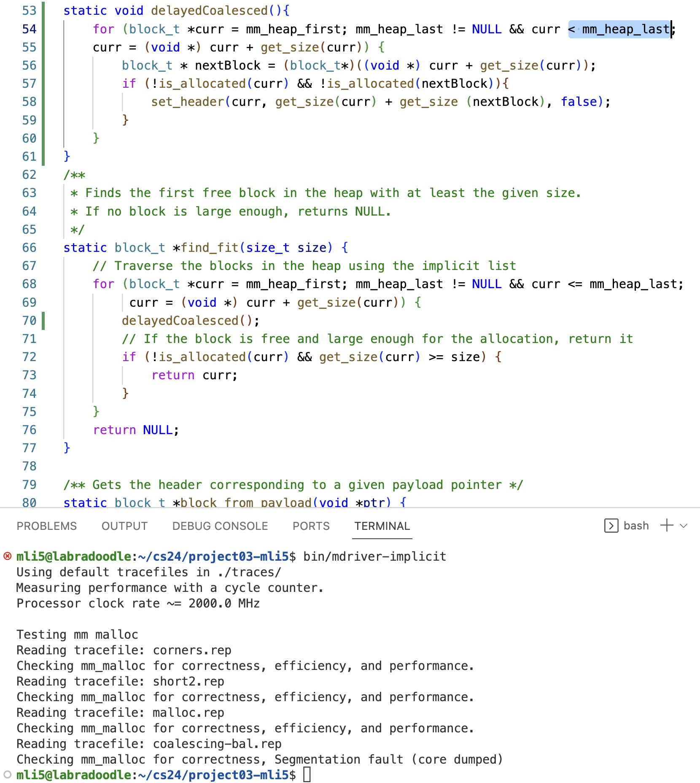Click the terminal cursor at the last prompt
The image size is (700, 783).
[x=307, y=775]
